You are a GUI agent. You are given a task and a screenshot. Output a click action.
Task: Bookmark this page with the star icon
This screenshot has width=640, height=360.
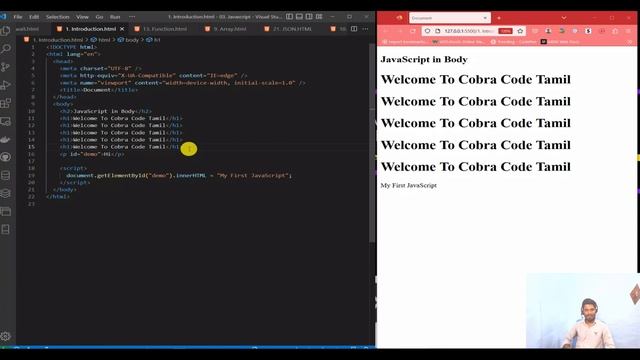point(520,31)
